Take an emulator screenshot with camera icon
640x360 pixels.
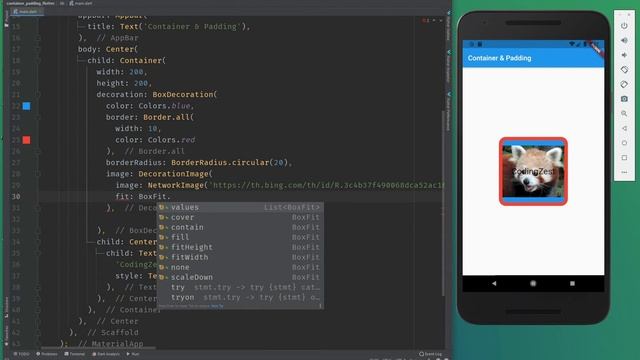[x=624, y=99]
